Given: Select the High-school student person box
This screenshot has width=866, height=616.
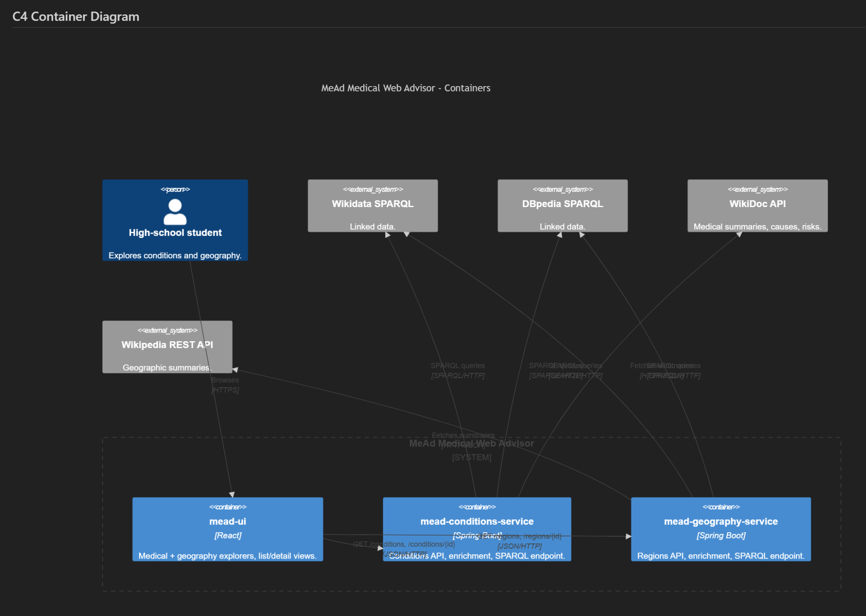Looking at the screenshot, I should coord(175,243).
